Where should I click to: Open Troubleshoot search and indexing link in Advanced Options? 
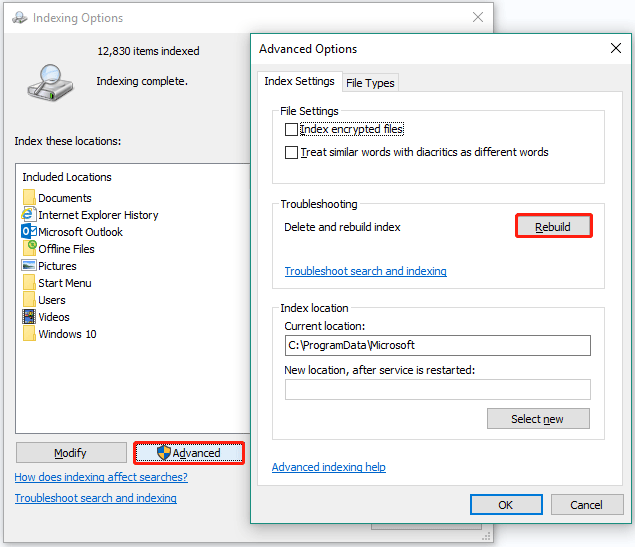pyautogui.click(x=365, y=271)
